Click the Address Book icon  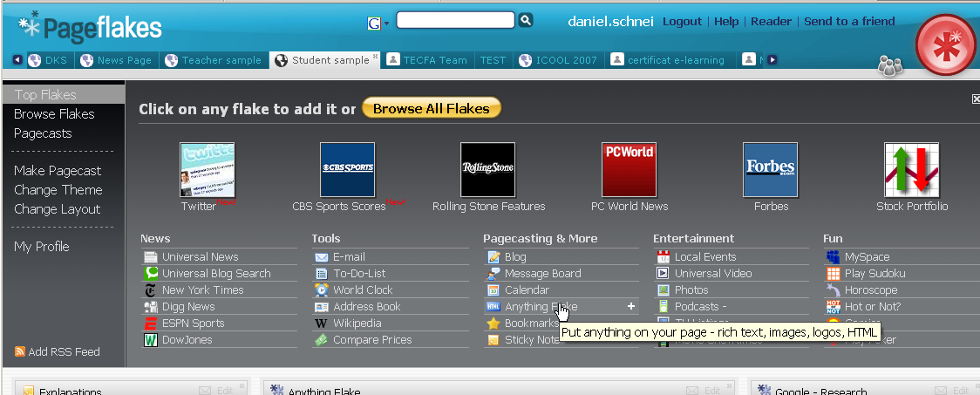coord(322,307)
